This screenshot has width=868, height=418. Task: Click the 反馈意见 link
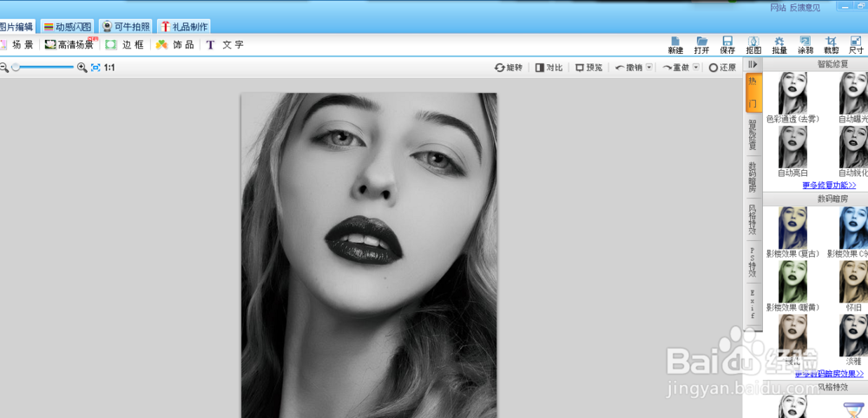pyautogui.click(x=805, y=8)
